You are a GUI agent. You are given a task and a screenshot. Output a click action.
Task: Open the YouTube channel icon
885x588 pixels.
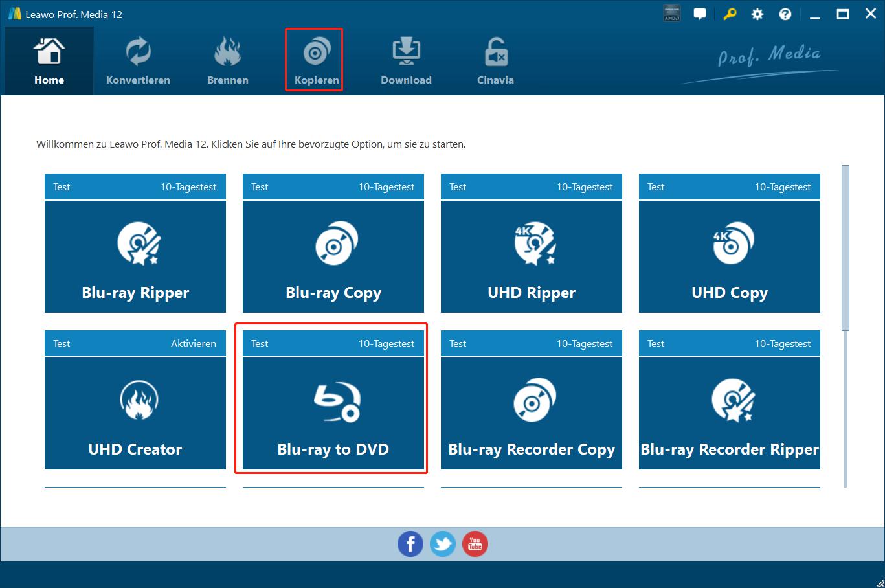(475, 544)
